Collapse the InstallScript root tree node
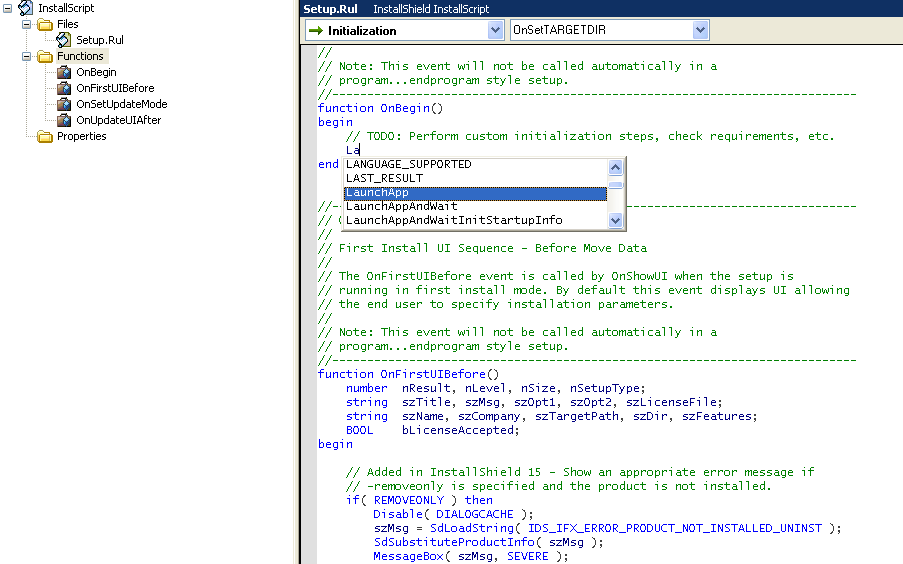903x564 pixels. [8, 8]
